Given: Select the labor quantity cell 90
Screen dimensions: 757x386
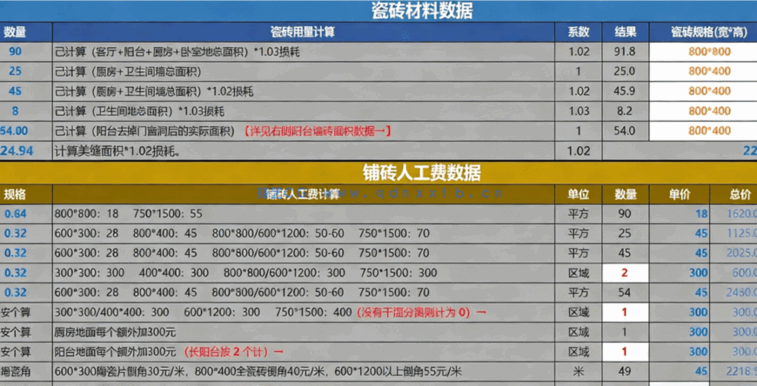Looking at the screenshot, I should pos(625,214).
